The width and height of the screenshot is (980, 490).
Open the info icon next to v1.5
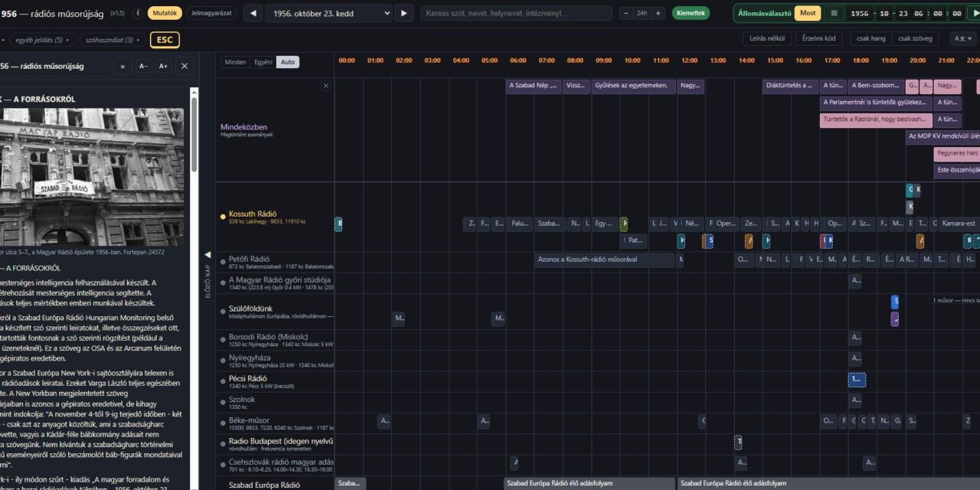point(138,13)
